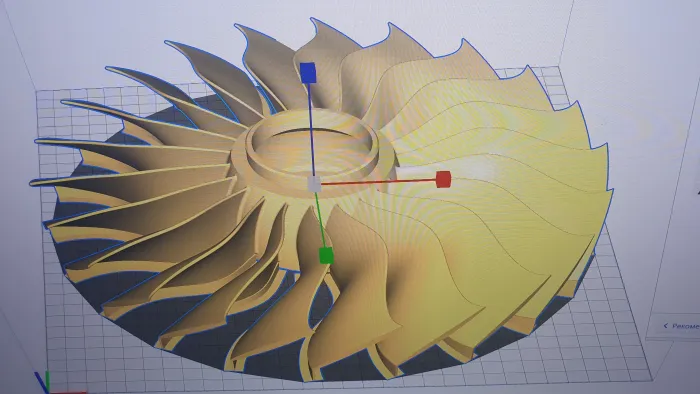Click the leftmost thin blade tip
This screenshot has width=700, height=394.
[x=35, y=182]
